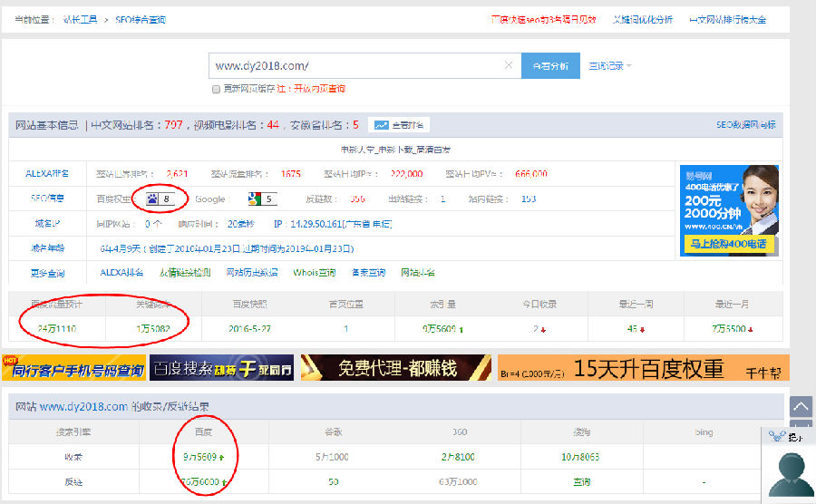Screen dimensions: 816x504
Task: Open the customer service avatar widget
Action: pyautogui.click(x=791, y=472)
